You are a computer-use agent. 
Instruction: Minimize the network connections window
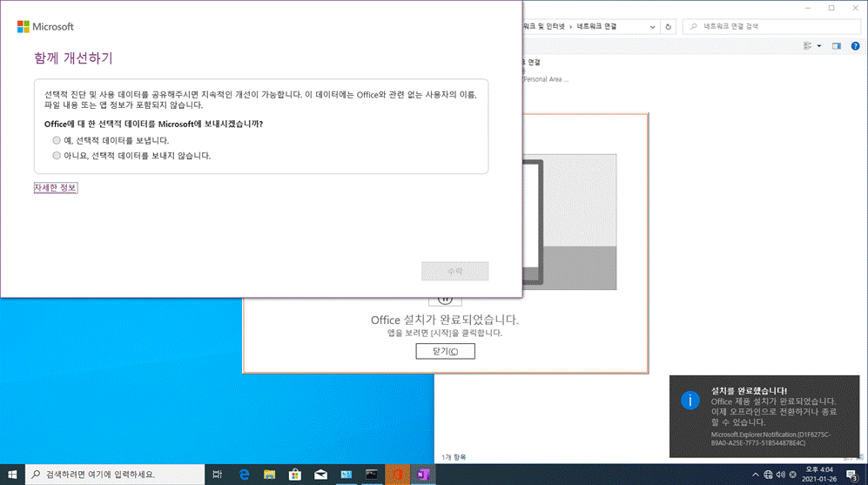point(808,8)
